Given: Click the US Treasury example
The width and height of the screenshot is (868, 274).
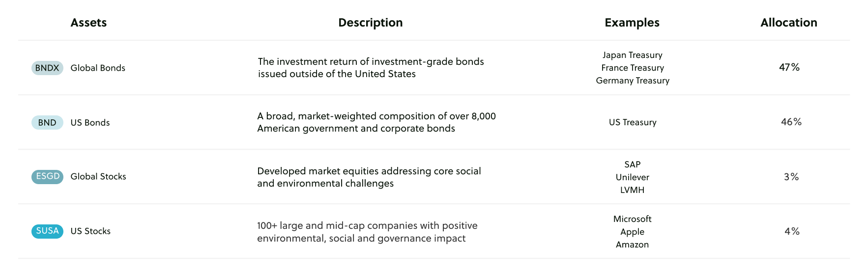Looking at the screenshot, I should 632,122.
